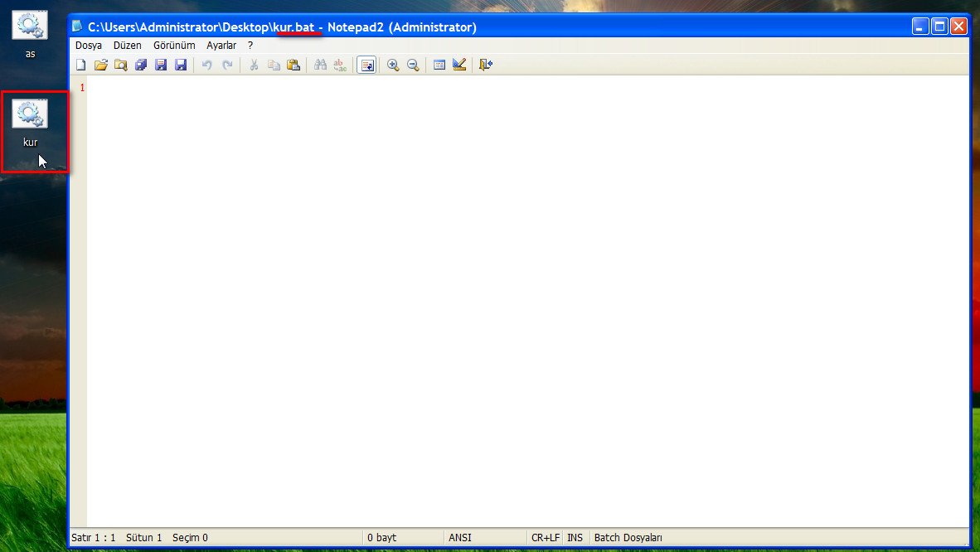Open customize schemes ruler-pencil icon

pos(459,65)
